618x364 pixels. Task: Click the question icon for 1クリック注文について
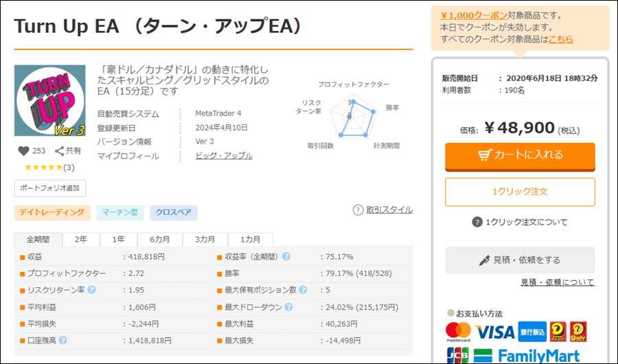(x=478, y=222)
